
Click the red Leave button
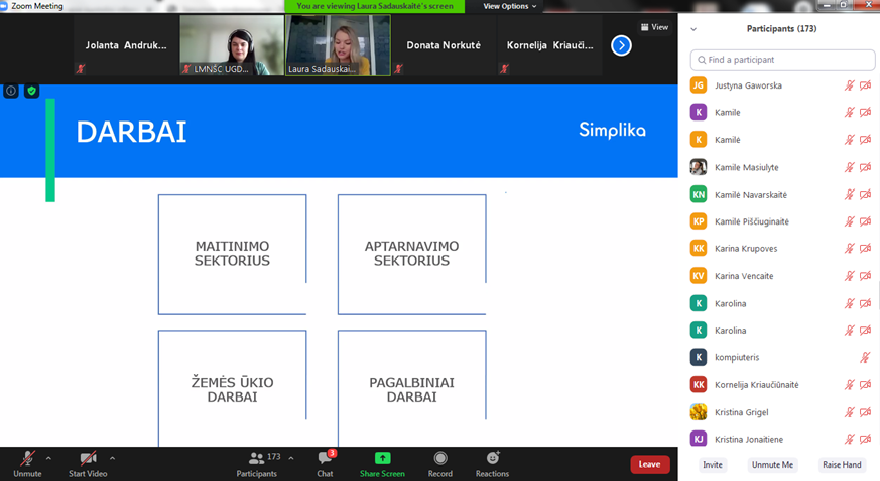tap(649, 464)
